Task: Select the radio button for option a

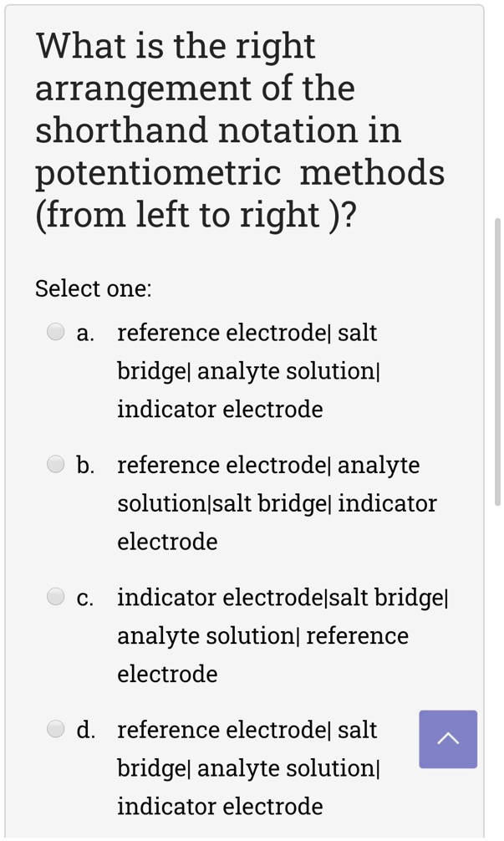Action: click(x=56, y=332)
